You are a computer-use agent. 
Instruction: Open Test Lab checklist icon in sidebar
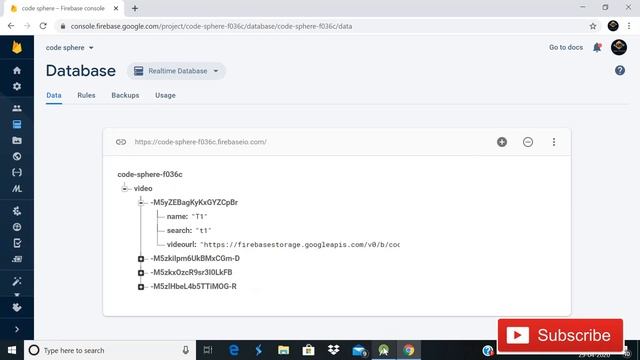(17, 243)
